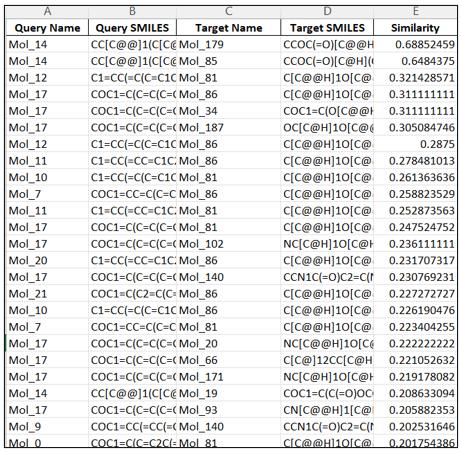Select target SMILES starting 'C[C@]12CC[C@H'
This screenshot has width=461, height=452.
pos(327,360)
